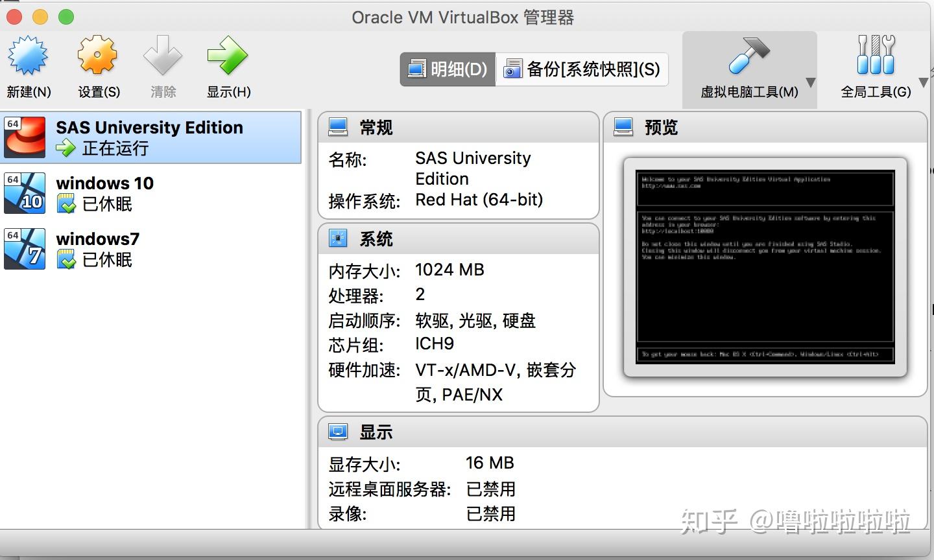Minimize the window with the yellow button
The image size is (934, 560).
pos(39,17)
